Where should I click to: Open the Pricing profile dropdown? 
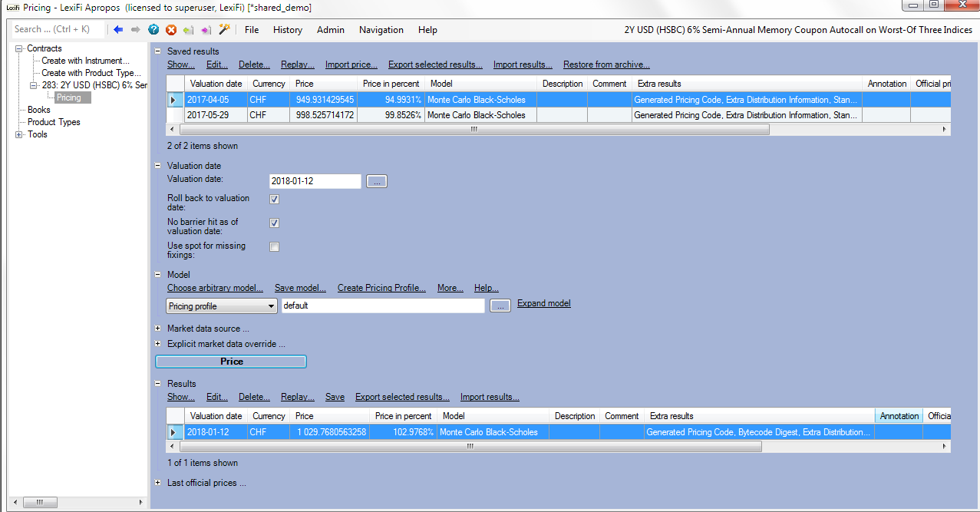pos(221,306)
